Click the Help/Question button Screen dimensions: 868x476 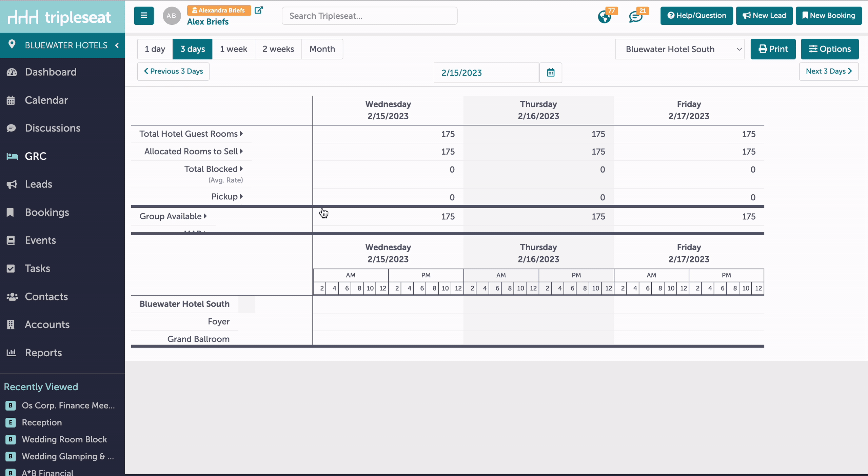pyautogui.click(x=696, y=16)
